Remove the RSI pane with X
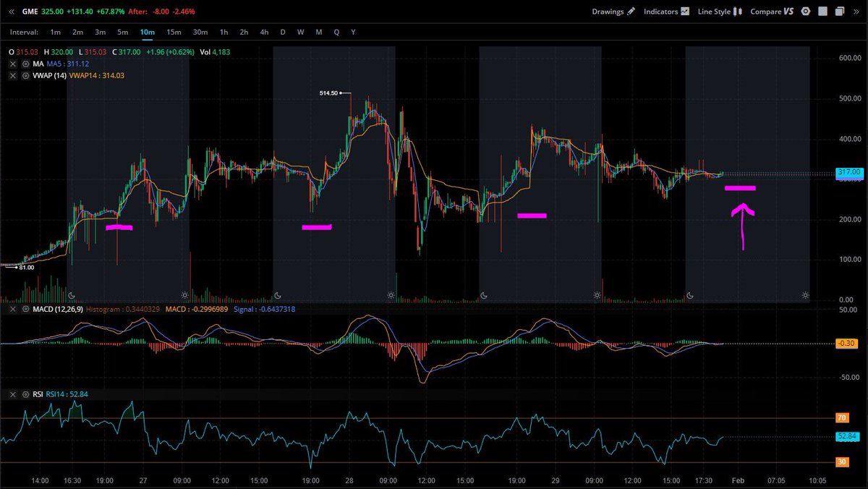The image size is (868, 489). (x=12, y=394)
